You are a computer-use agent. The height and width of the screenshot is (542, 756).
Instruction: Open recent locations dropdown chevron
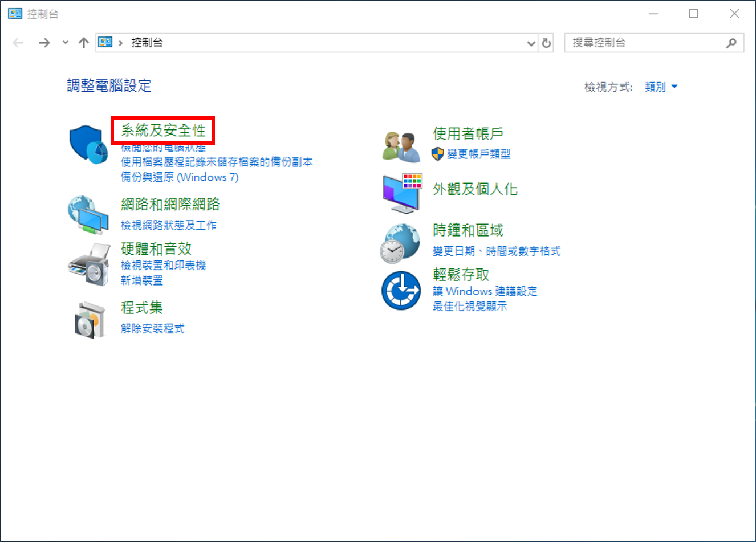(66, 43)
